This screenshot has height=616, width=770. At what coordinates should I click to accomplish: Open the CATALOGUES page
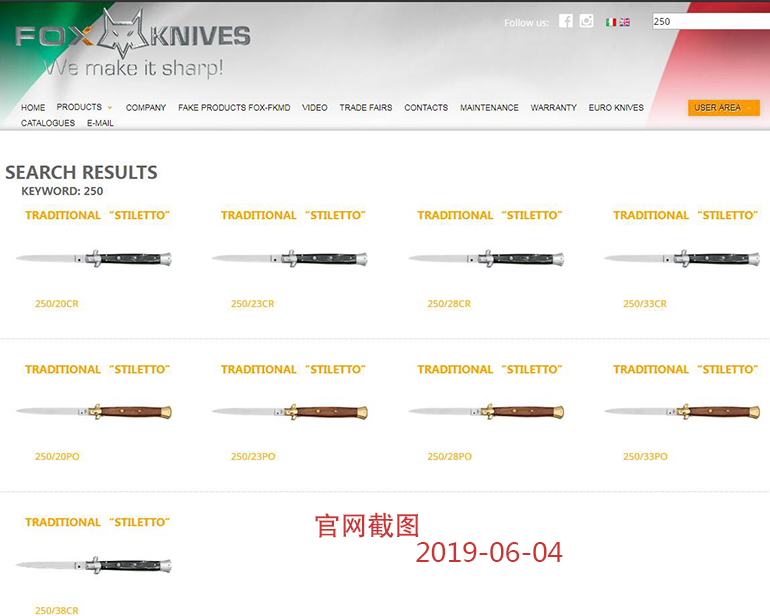coord(48,123)
